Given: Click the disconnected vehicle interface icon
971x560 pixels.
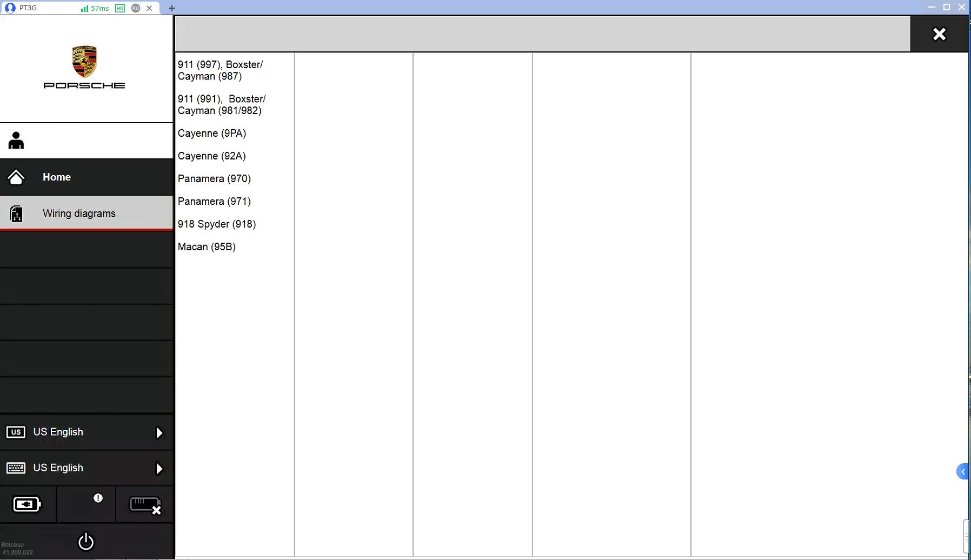Looking at the screenshot, I should click(145, 505).
